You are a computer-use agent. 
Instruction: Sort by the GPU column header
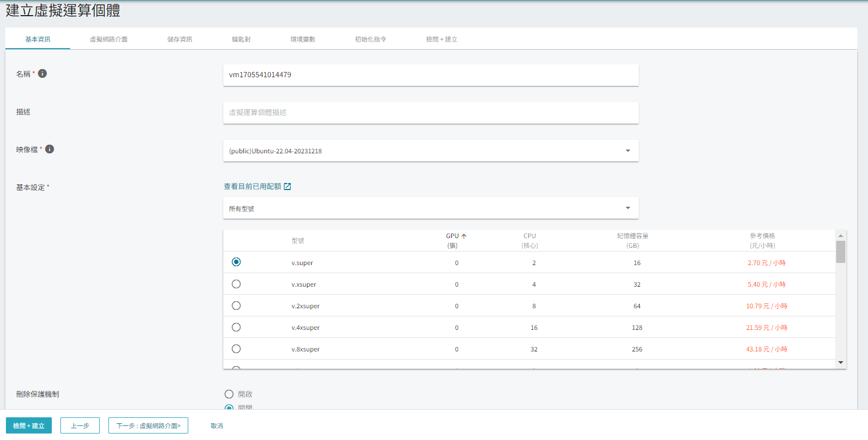click(x=456, y=240)
